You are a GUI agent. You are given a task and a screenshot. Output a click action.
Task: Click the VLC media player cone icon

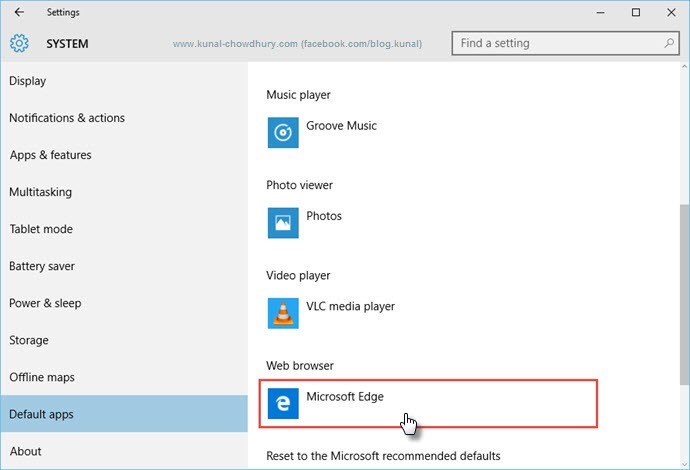point(283,313)
